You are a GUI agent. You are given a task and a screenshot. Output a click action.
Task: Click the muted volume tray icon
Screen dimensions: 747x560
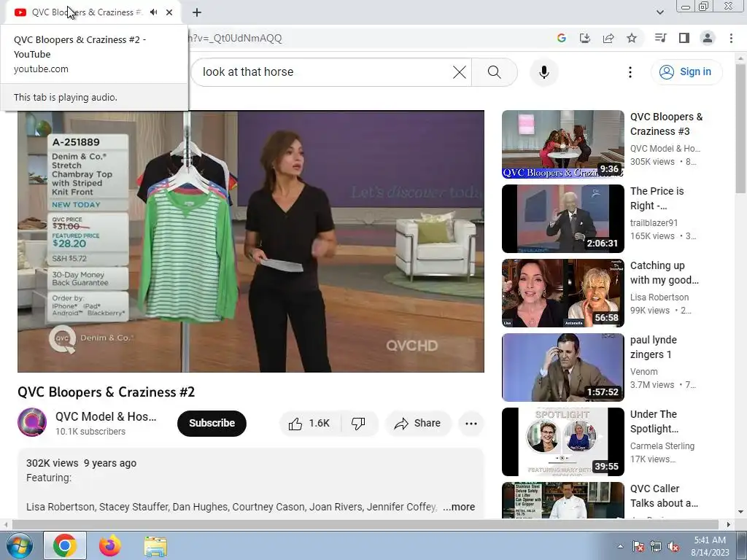(x=673, y=546)
